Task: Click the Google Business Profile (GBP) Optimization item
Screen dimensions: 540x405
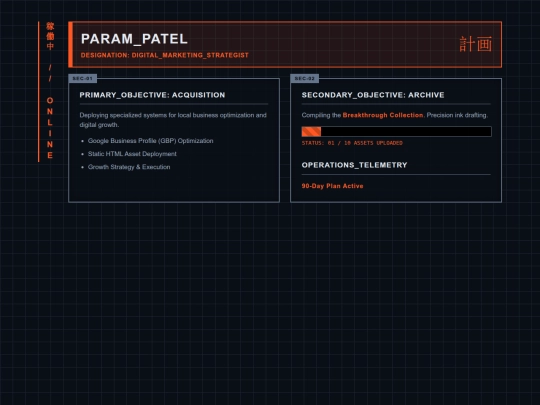Action: click(x=150, y=141)
